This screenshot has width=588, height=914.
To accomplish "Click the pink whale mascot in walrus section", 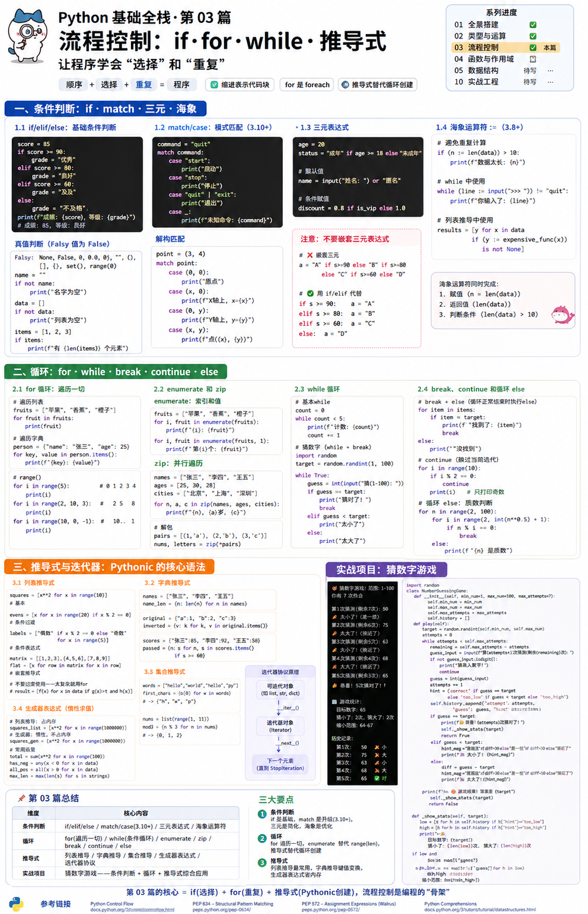I will 562,314.
